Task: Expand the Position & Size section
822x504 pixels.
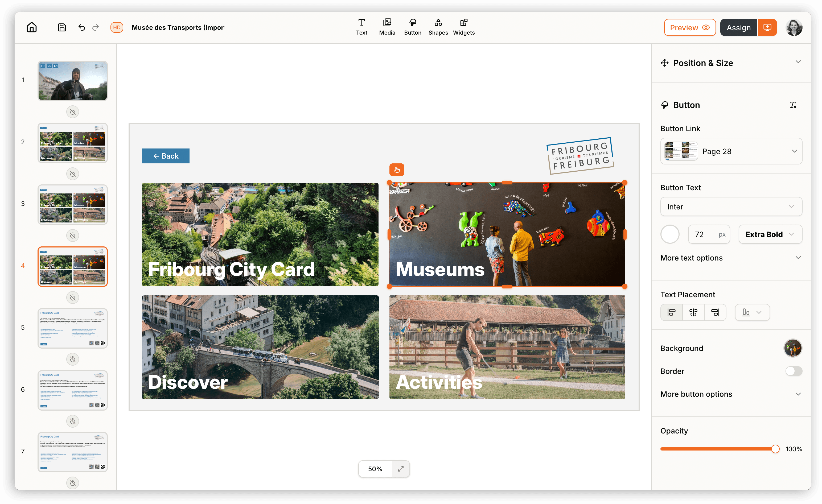Action: pos(731,63)
